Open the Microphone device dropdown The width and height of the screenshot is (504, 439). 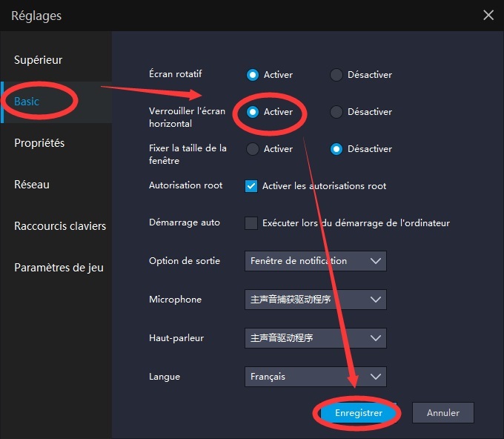click(315, 300)
